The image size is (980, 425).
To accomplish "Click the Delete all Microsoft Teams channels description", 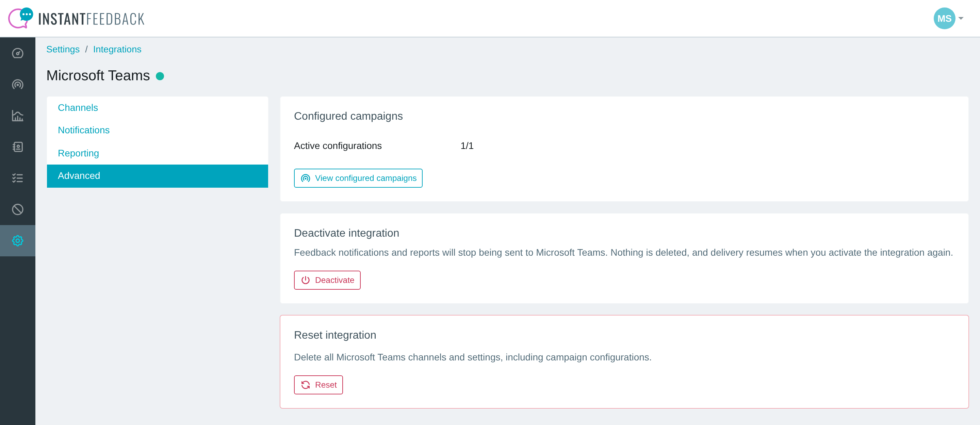I will (473, 357).
